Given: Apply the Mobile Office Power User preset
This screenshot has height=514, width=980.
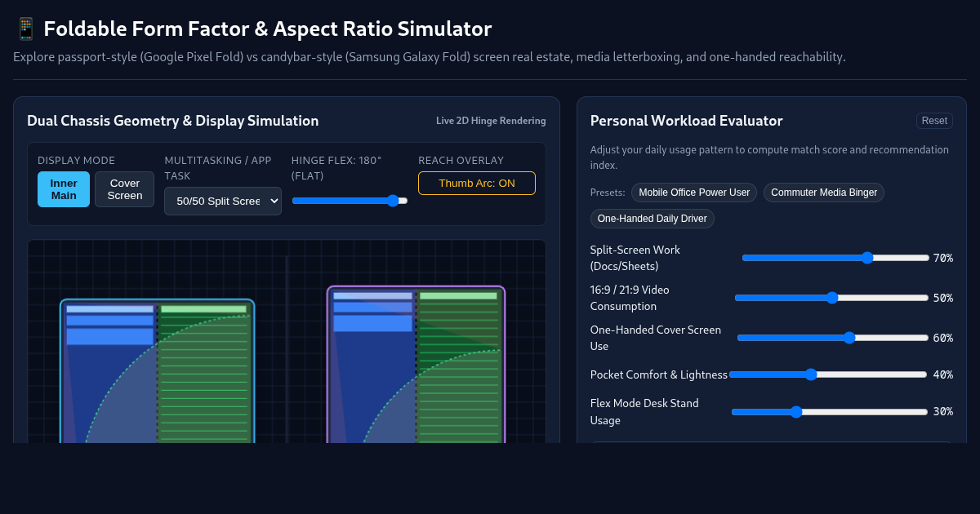Looking at the screenshot, I should [x=694, y=193].
